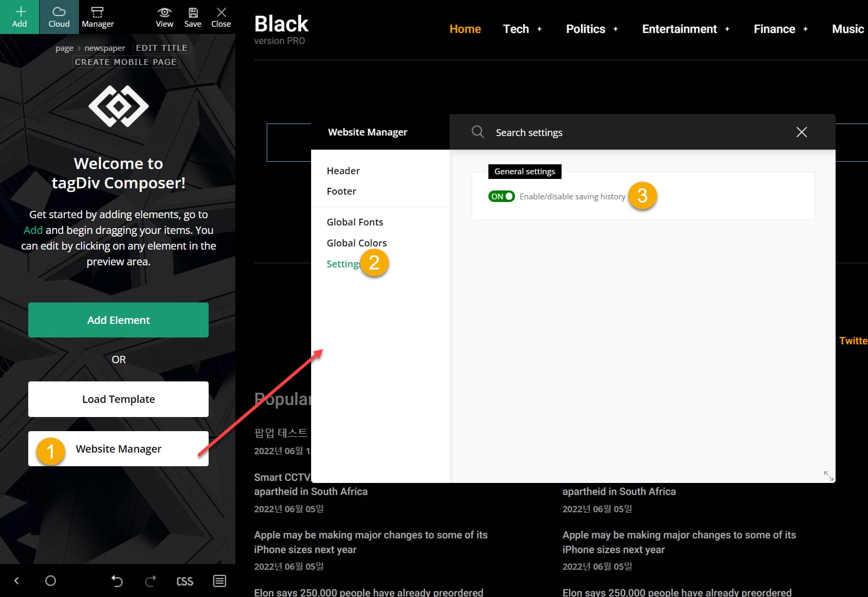Click the tagDiv Composer logo
This screenshot has height=597, width=868.
tap(119, 106)
